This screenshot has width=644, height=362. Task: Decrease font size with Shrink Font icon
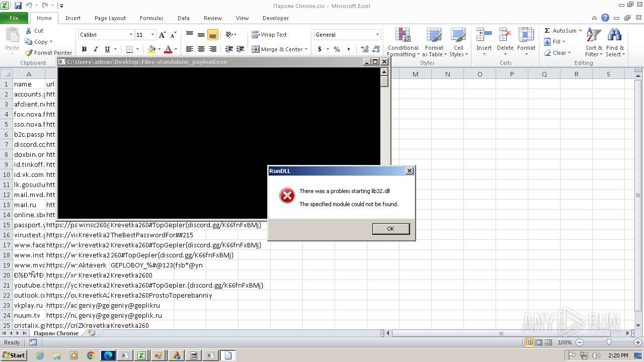tap(173, 35)
